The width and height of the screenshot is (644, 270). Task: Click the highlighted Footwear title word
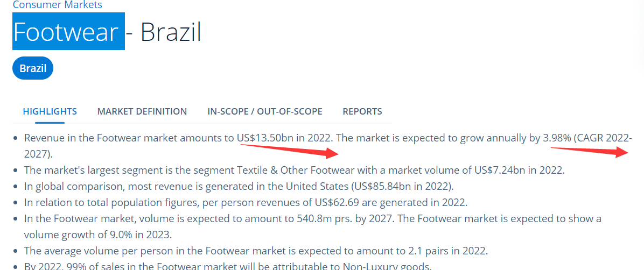pyautogui.click(x=66, y=32)
